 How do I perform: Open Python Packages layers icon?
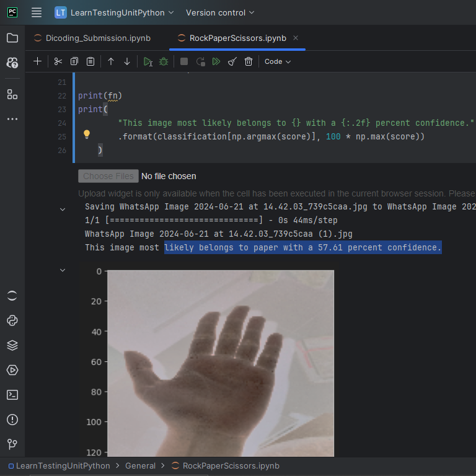12,345
